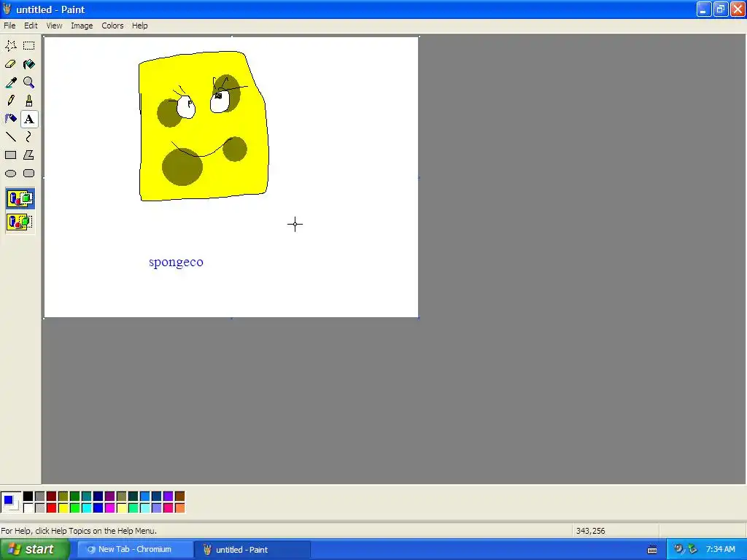Pick the Pick Color eyedropper tool
Image resolution: width=747 pixels, height=560 pixels.
coord(10,82)
